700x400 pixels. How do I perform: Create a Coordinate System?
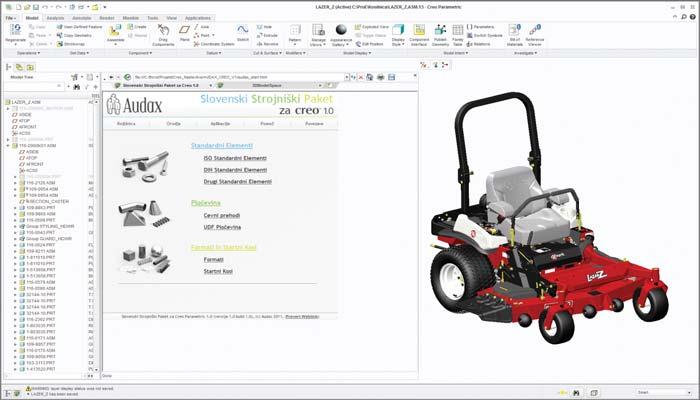[x=214, y=44]
